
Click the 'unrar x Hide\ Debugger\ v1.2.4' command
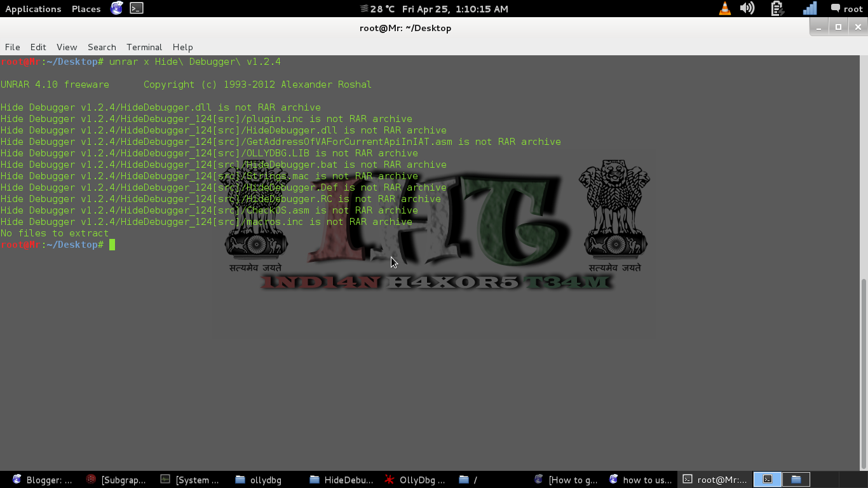(195, 62)
